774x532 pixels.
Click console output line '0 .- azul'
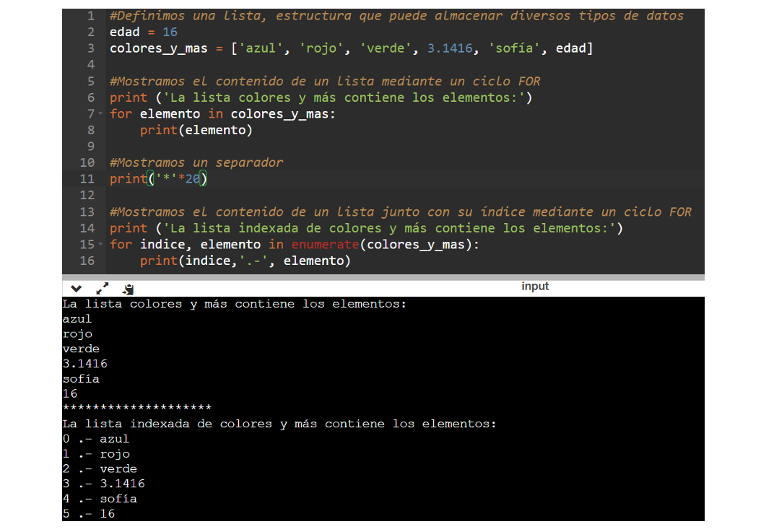[x=96, y=439]
